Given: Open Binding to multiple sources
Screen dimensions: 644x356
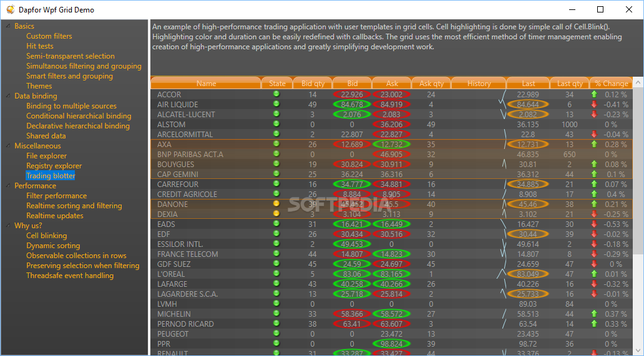Looking at the screenshot, I should tap(72, 106).
